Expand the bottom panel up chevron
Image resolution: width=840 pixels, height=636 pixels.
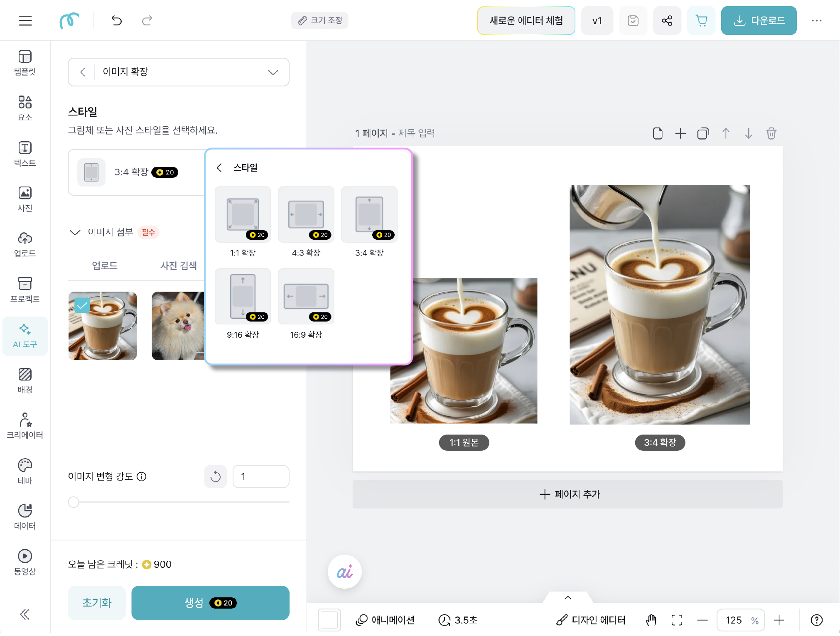pos(568,598)
